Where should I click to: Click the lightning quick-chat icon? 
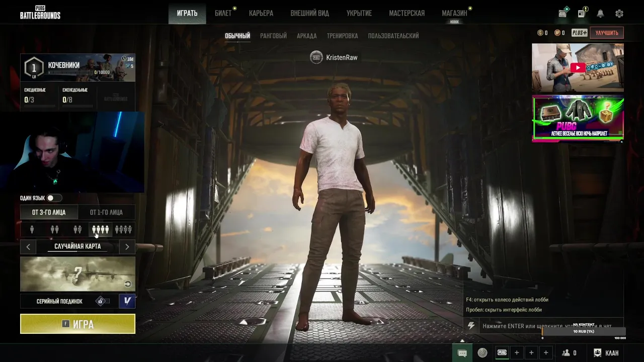471,326
